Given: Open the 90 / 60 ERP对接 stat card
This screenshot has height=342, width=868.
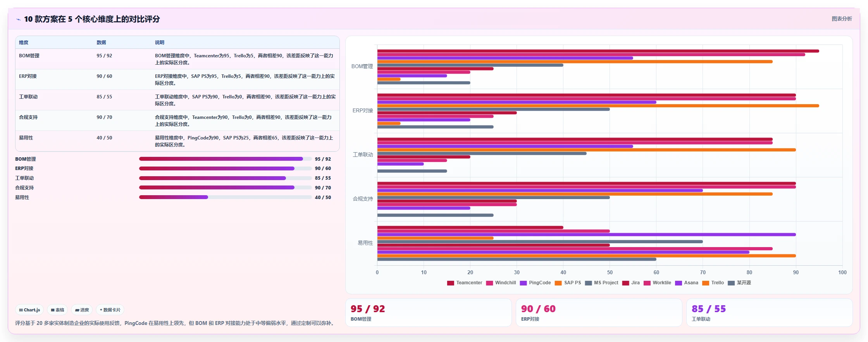Looking at the screenshot, I should point(599,313).
